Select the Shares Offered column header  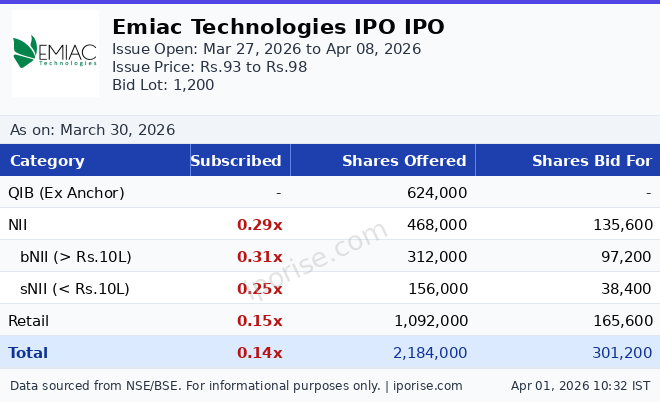404,161
